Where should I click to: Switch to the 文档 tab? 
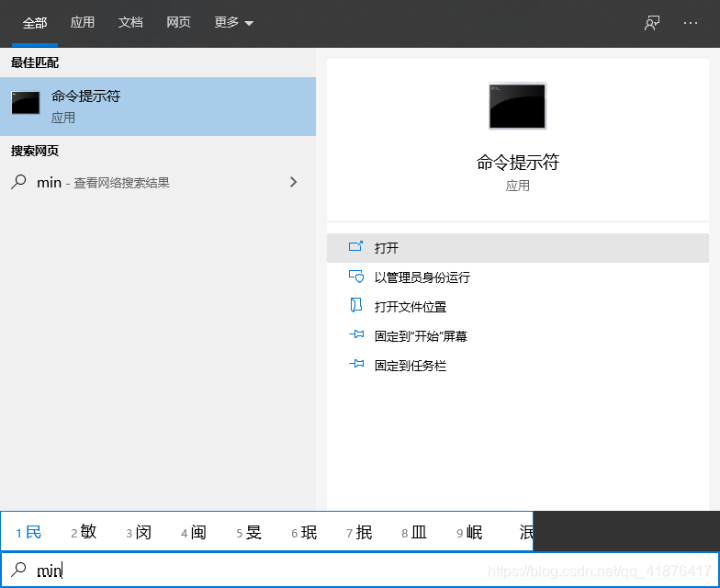coord(130,22)
